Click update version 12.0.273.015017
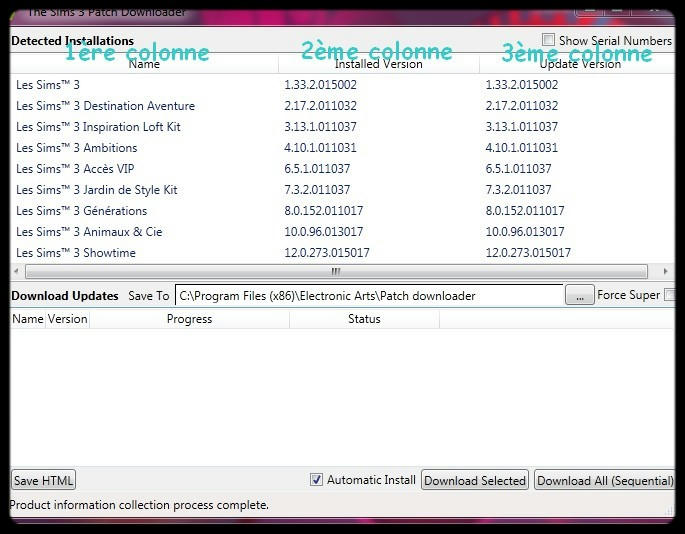 coord(528,253)
